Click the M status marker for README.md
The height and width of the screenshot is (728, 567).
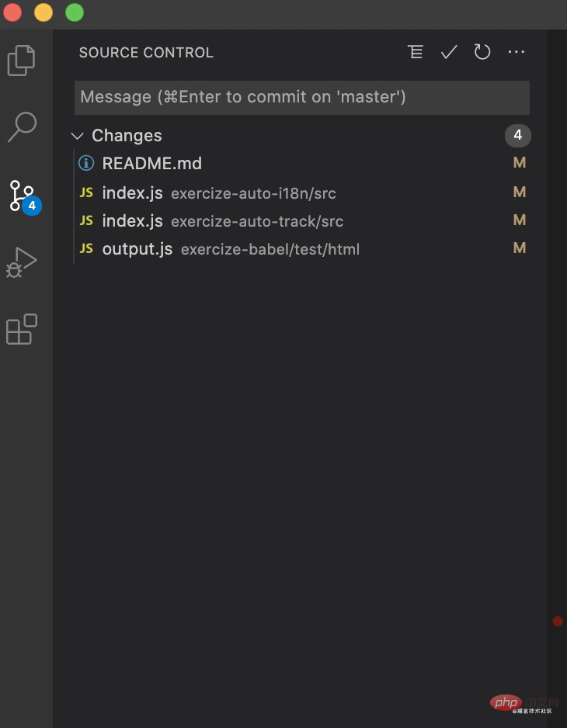tap(520, 163)
